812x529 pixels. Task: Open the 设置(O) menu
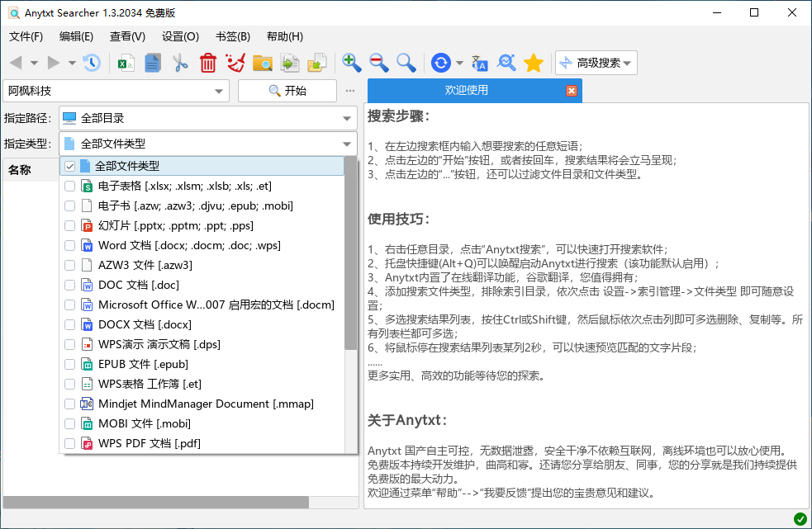click(180, 37)
